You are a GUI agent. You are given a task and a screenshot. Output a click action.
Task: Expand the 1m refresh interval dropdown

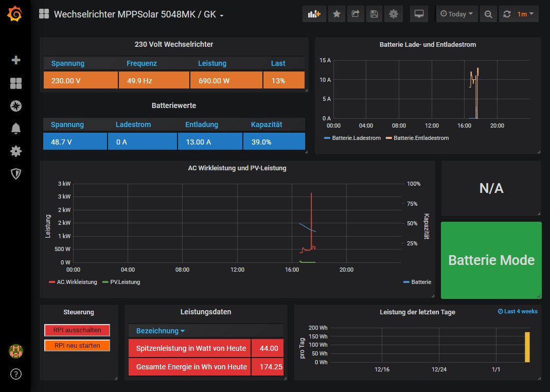525,14
